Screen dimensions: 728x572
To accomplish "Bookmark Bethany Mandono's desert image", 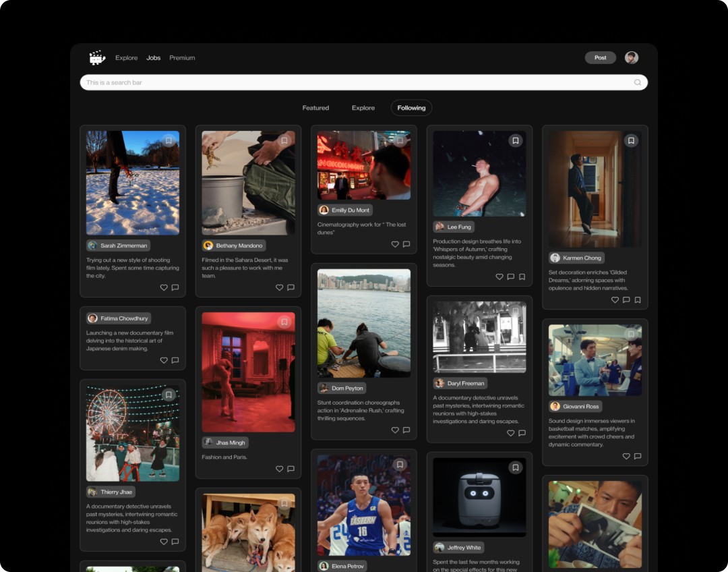I will (284, 140).
